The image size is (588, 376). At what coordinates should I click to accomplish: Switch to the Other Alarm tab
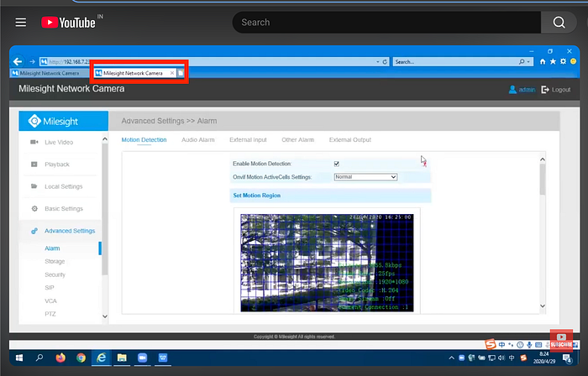(297, 139)
